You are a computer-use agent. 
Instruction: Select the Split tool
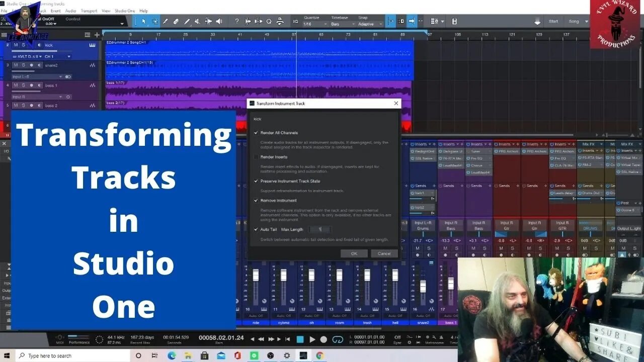click(165, 21)
